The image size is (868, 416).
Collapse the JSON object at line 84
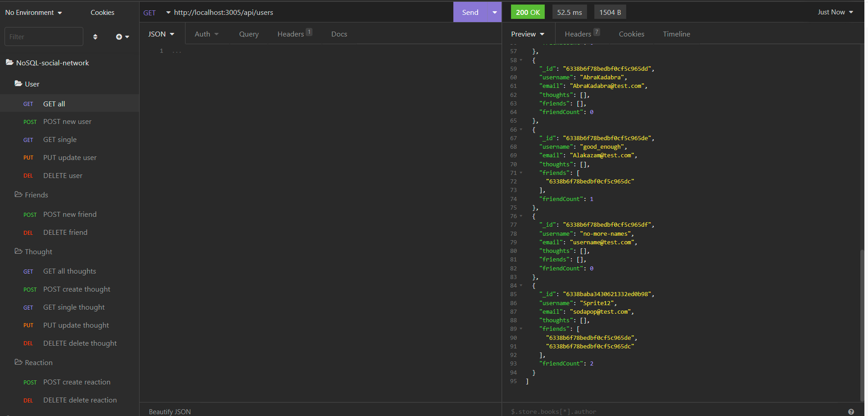[521, 285]
